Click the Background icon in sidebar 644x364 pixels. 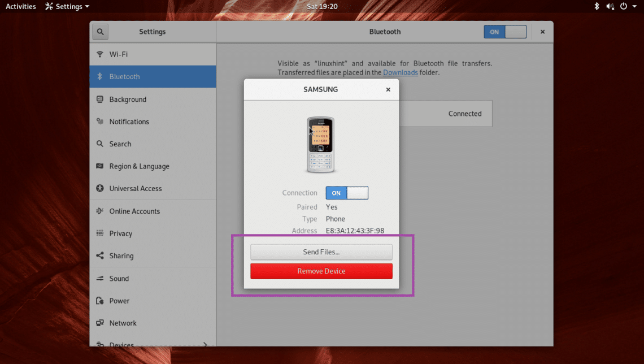[100, 99]
